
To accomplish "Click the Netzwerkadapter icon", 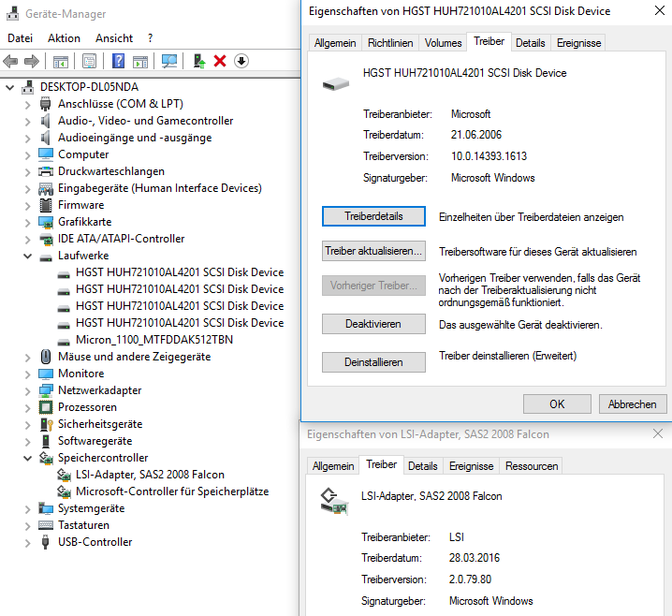I will [x=46, y=390].
